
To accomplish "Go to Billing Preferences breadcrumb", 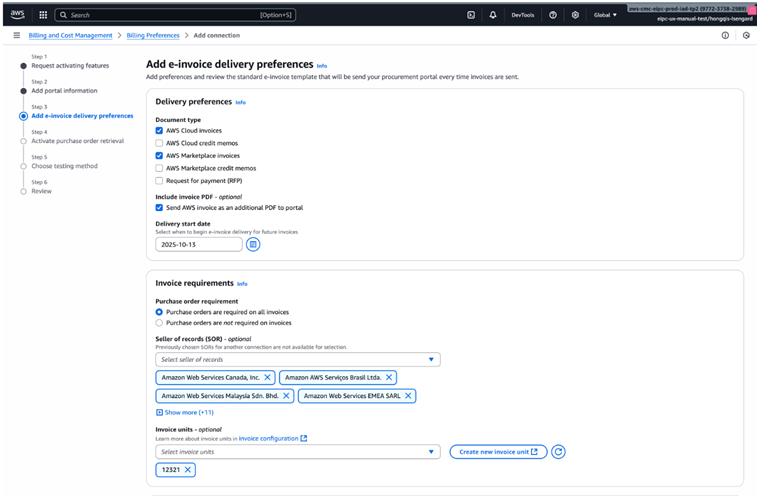I will point(153,35).
